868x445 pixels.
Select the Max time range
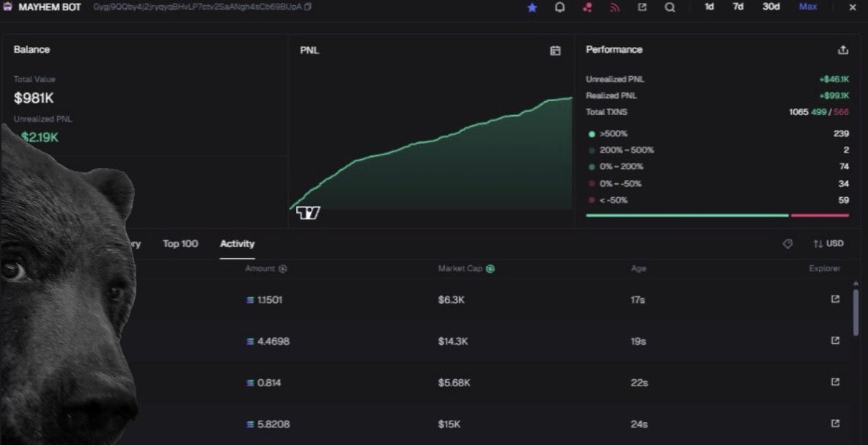click(807, 7)
